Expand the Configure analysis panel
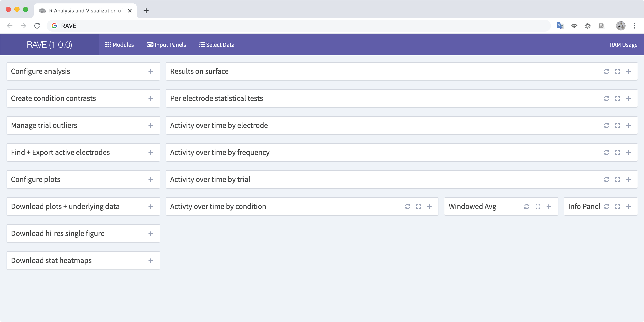This screenshot has width=644, height=322. [150, 71]
